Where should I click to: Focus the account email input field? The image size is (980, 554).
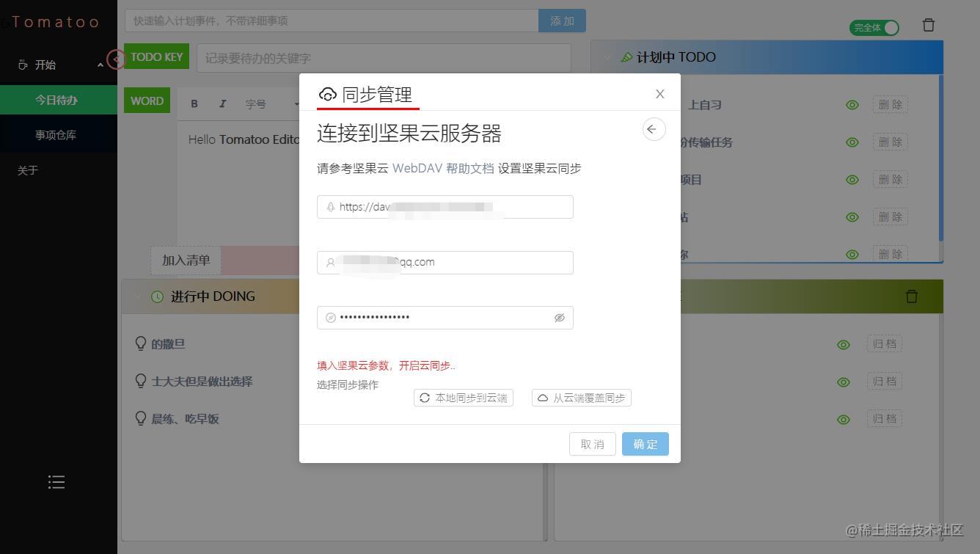(x=445, y=262)
